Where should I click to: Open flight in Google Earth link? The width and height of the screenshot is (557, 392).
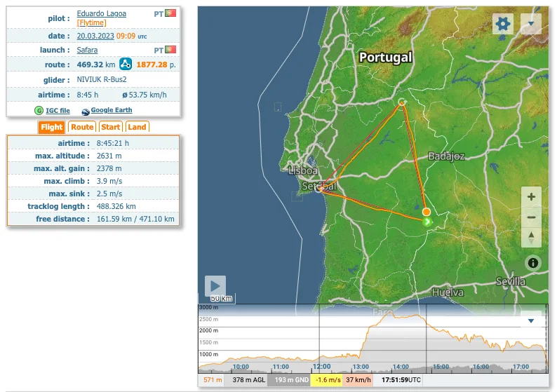pyautogui.click(x=112, y=110)
